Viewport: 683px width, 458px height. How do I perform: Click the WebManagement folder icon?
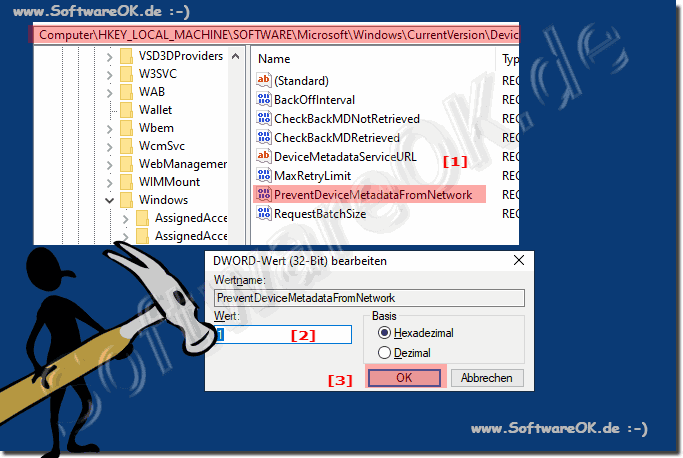click(126, 163)
